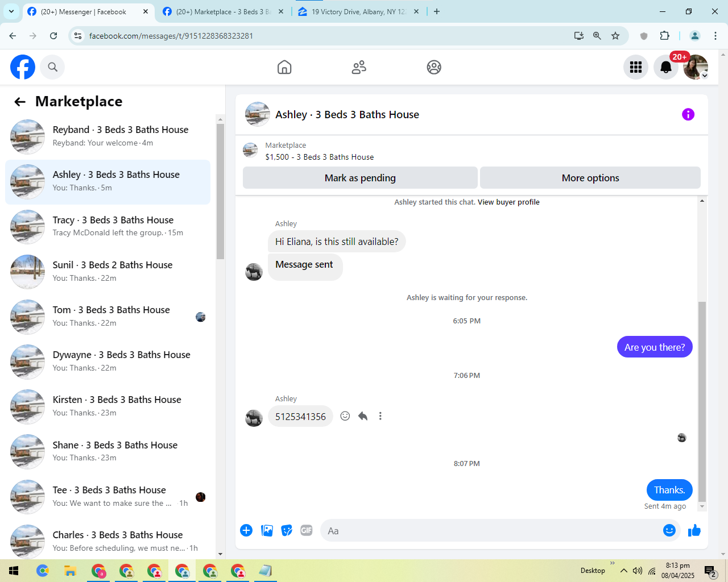Open the Friends icon in top navigation
Viewport: 728px width, 582px height.
pyautogui.click(x=359, y=67)
